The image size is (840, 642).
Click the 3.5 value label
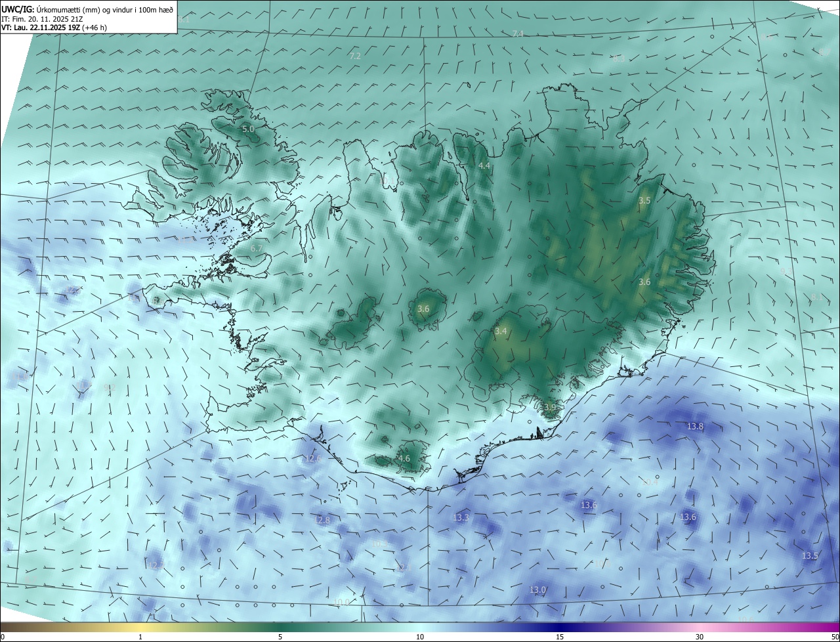[x=644, y=200]
